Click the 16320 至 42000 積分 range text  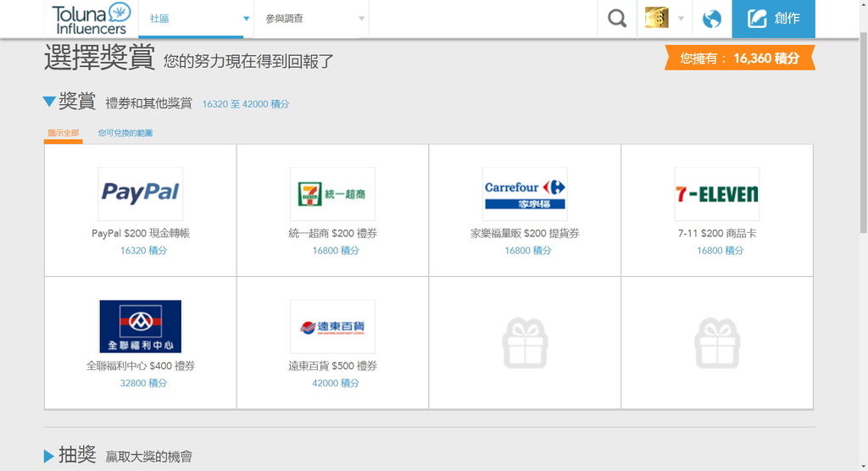tap(246, 104)
